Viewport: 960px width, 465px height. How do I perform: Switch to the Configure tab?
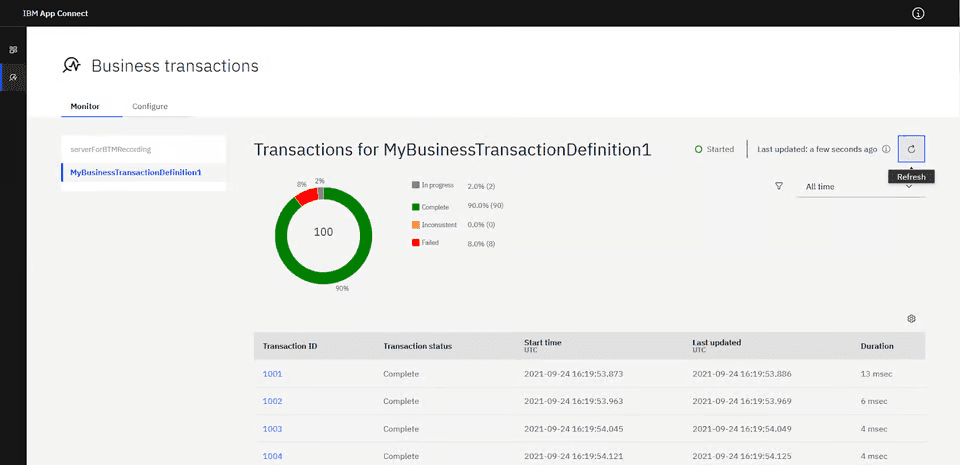point(150,106)
